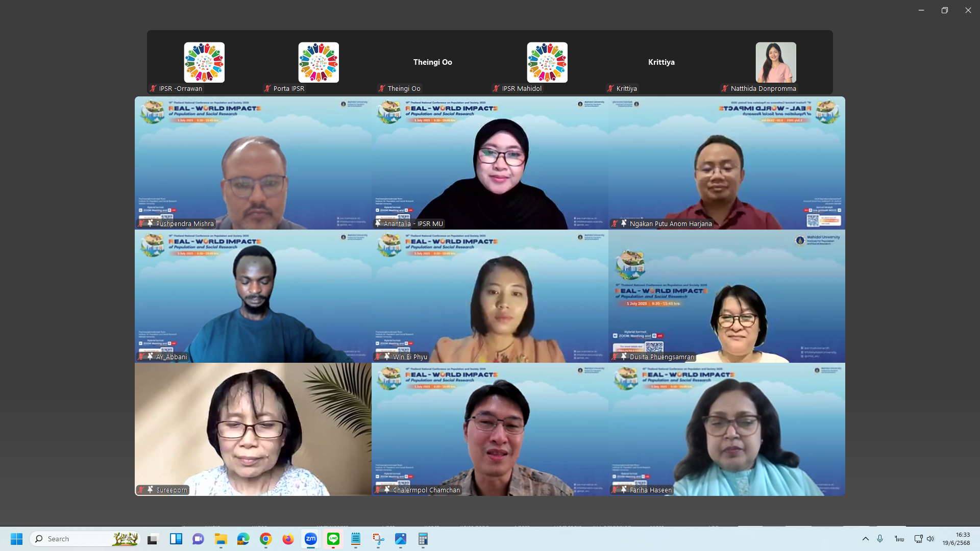Open the clock and date flyout

[956, 539]
